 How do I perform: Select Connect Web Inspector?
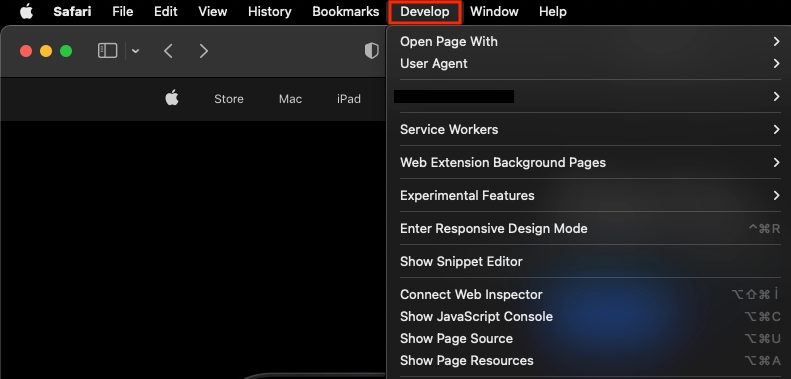[590, 294]
